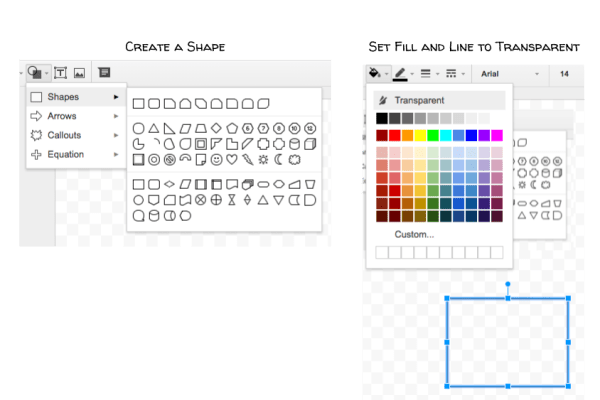Select the Text box tool

(60, 71)
